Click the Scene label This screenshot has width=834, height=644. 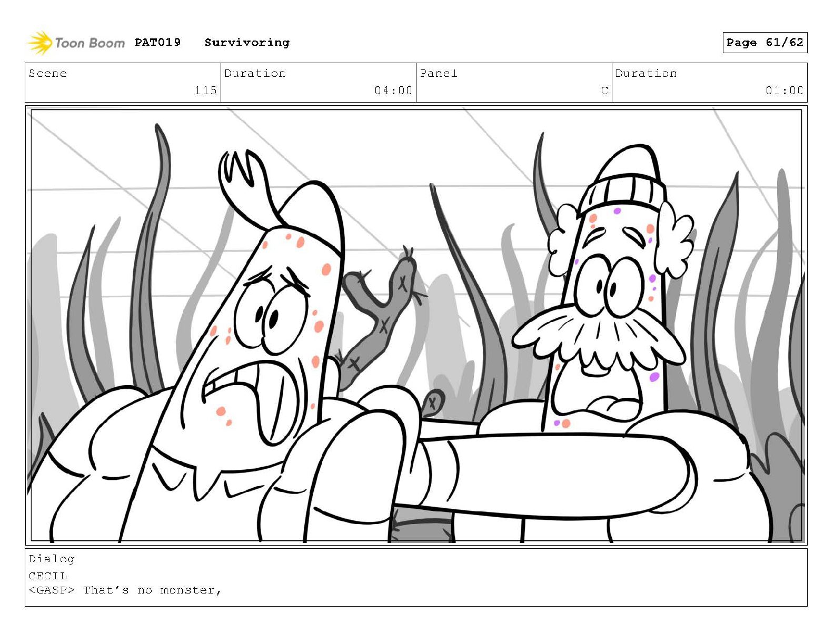[x=48, y=73]
